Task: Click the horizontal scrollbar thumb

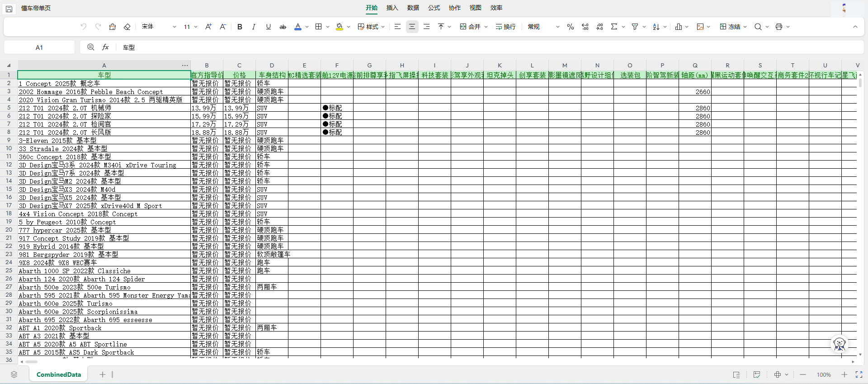Action: pos(31,362)
